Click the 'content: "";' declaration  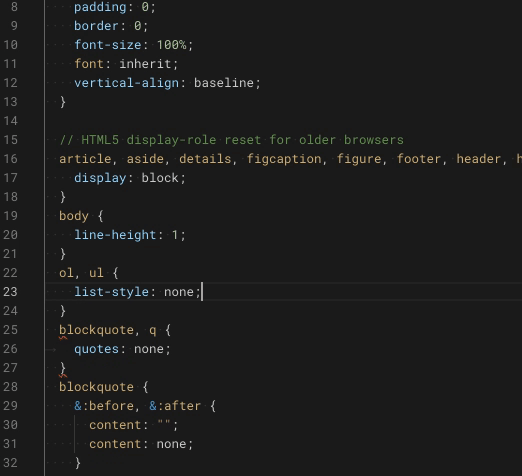pyautogui.click(x=134, y=425)
